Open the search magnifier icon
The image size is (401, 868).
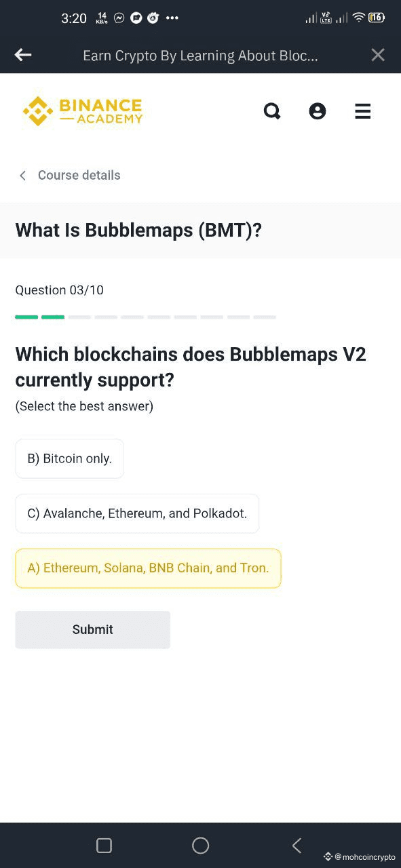[272, 111]
